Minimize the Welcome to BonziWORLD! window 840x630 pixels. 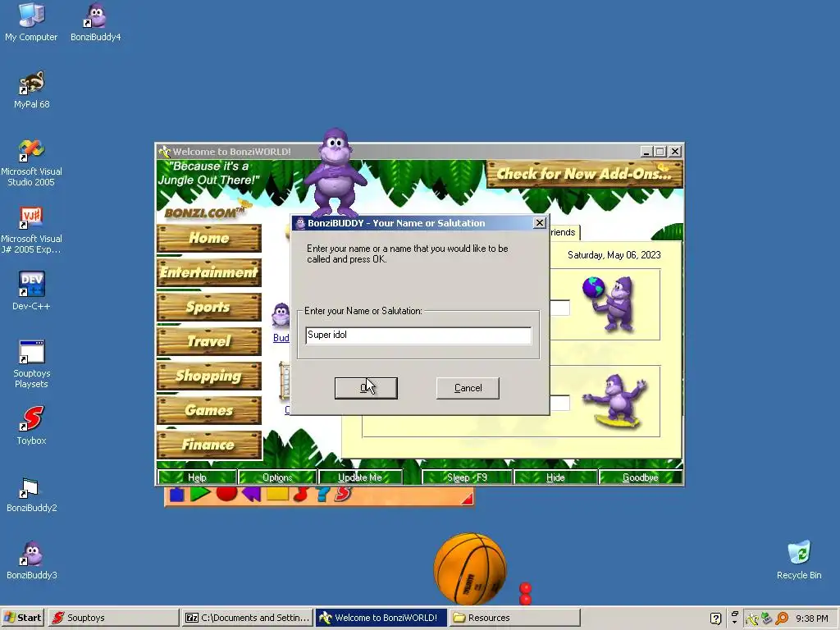(x=646, y=152)
